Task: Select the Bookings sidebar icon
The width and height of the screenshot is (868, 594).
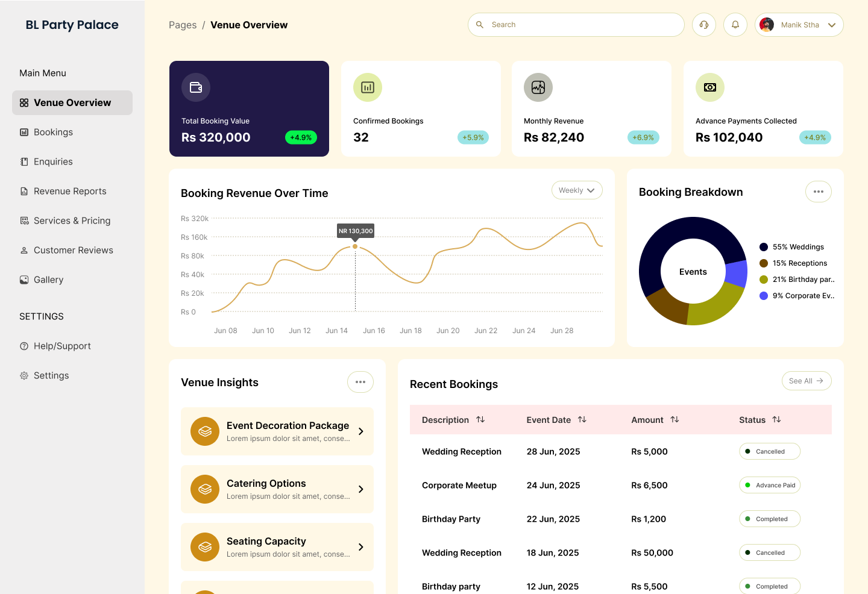Action: (x=24, y=132)
